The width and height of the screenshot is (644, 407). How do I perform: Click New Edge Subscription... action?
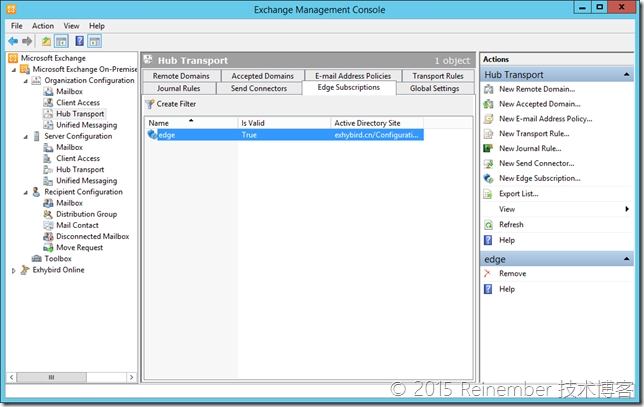(x=540, y=178)
